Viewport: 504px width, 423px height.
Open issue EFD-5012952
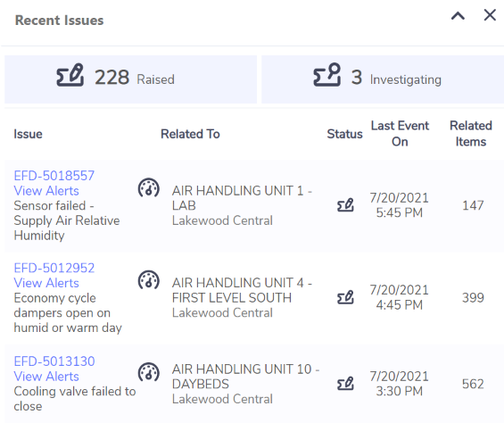[54, 268]
